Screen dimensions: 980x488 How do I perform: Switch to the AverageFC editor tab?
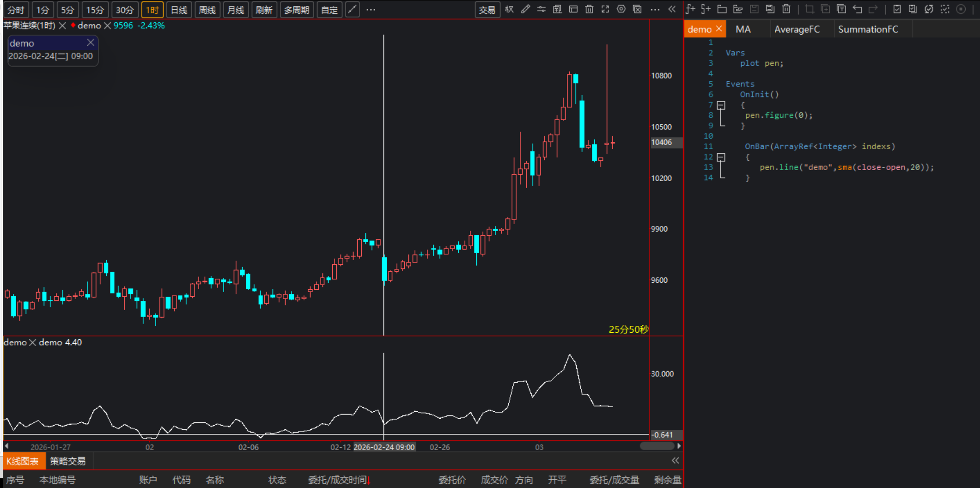coord(797,29)
